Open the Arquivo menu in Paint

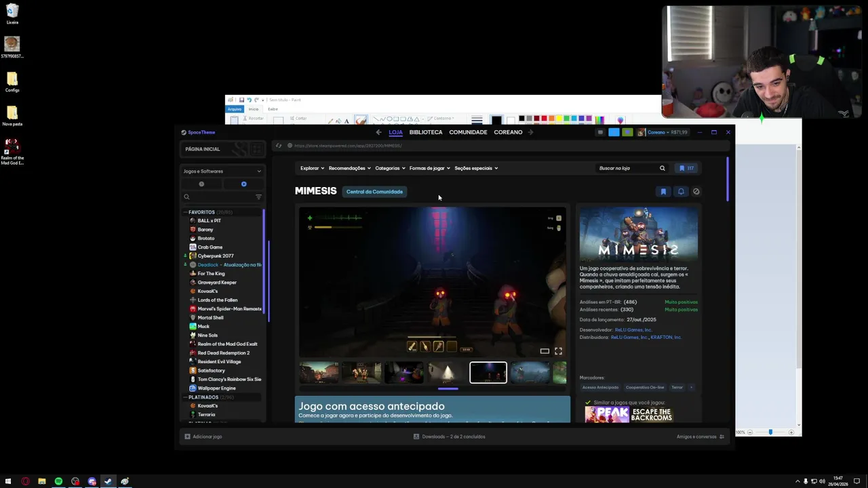point(235,109)
